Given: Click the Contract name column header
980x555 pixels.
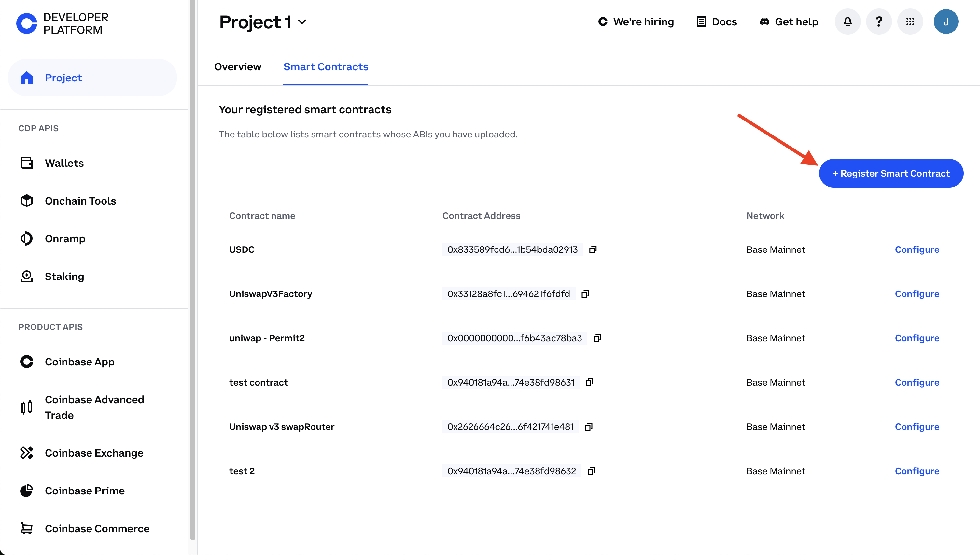Looking at the screenshot, I should [x=262, y=215].
